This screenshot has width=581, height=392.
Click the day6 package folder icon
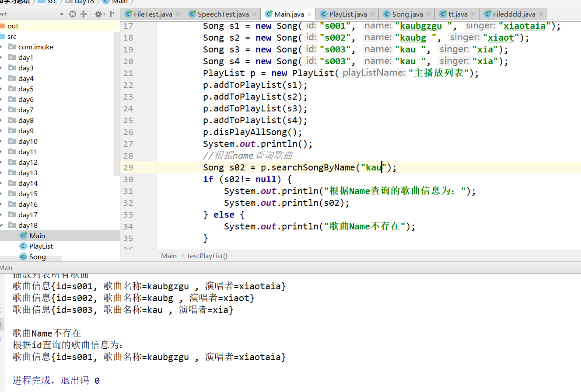[12, 99]
